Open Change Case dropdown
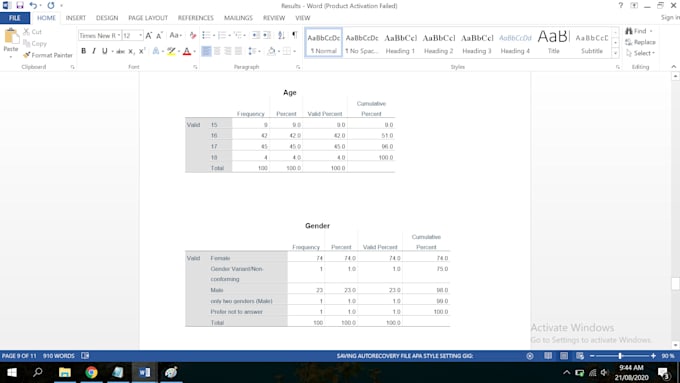 pos(175,36)
